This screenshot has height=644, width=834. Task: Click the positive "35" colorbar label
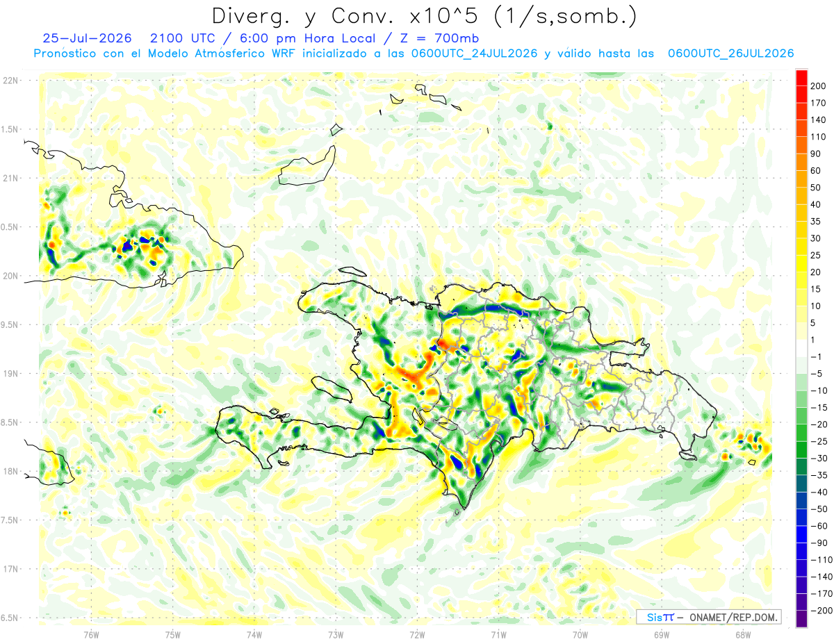tap(816, 222)
